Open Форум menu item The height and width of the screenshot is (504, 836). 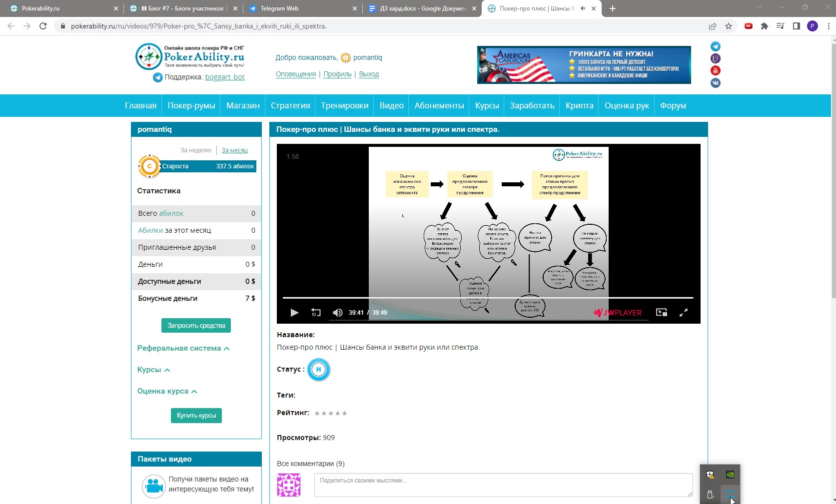click(673, 105)
